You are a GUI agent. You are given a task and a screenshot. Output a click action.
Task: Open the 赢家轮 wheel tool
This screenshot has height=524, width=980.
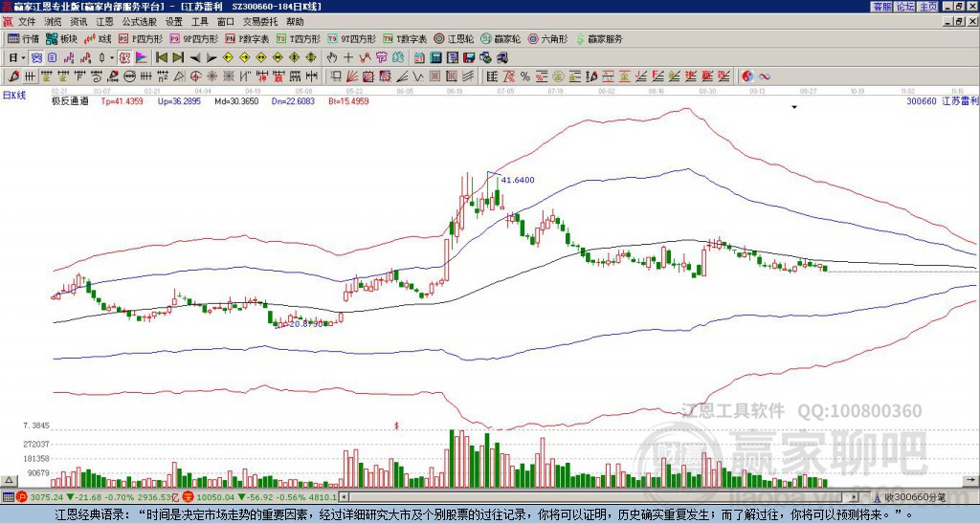[501, 38]
